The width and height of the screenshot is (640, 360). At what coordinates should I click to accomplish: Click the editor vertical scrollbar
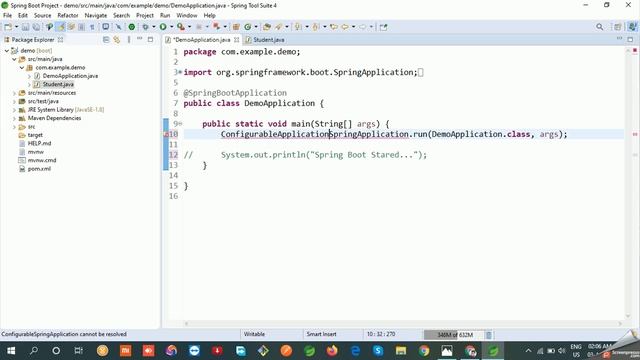click(x=628, y=184)
